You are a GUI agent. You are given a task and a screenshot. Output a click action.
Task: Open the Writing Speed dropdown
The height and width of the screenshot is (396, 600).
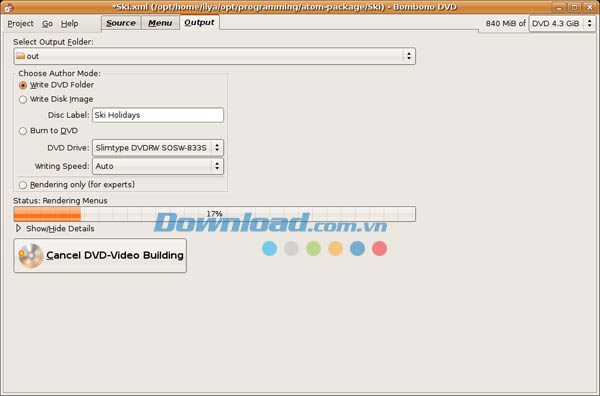point(158,166)
